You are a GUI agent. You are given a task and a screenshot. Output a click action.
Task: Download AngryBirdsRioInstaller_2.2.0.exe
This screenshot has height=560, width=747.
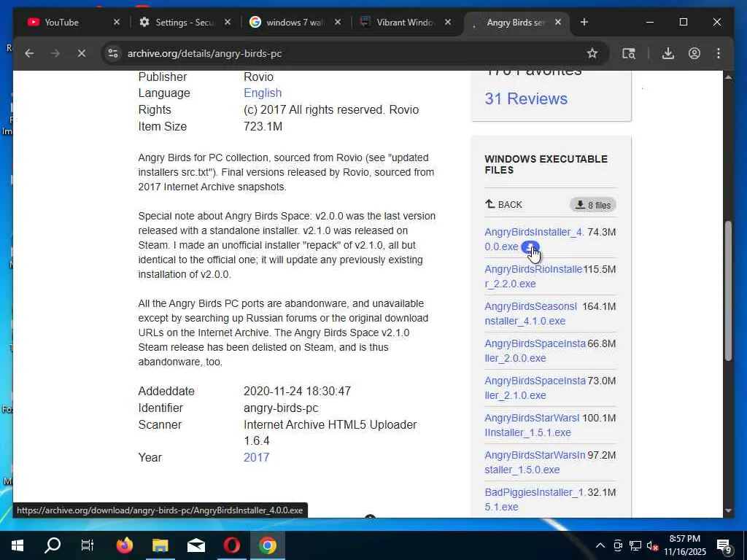[533, 276]
